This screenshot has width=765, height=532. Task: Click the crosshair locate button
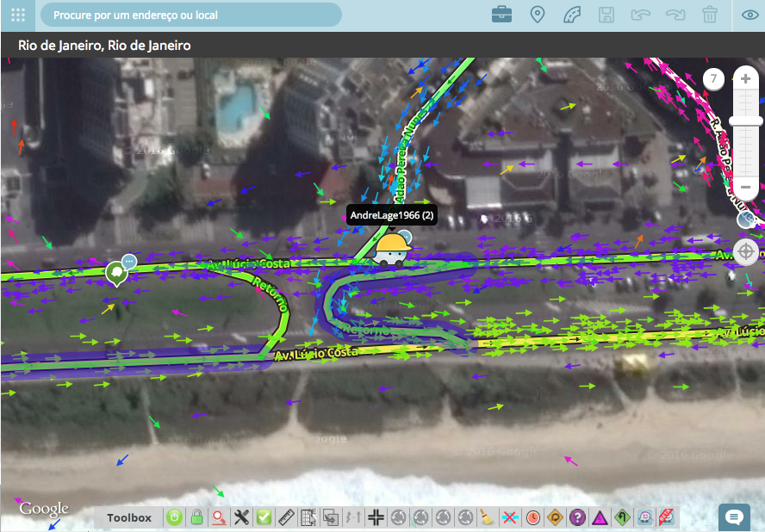[745, 252]
